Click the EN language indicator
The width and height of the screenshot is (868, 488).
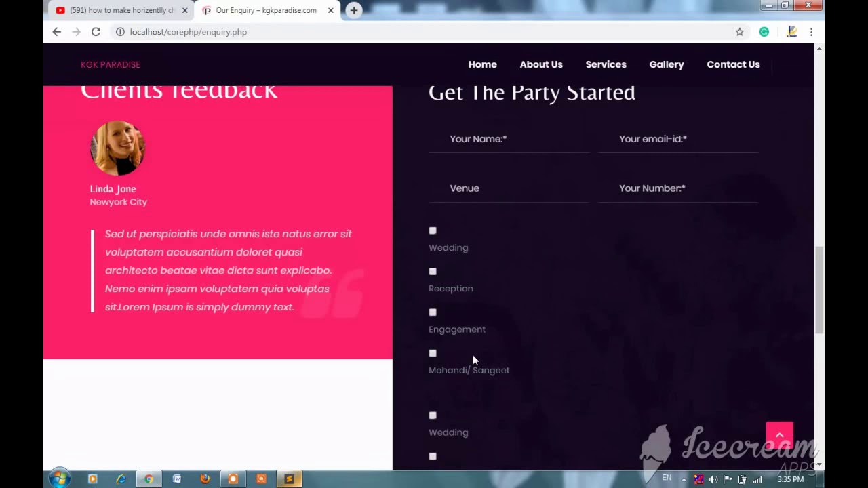(667, 478)
